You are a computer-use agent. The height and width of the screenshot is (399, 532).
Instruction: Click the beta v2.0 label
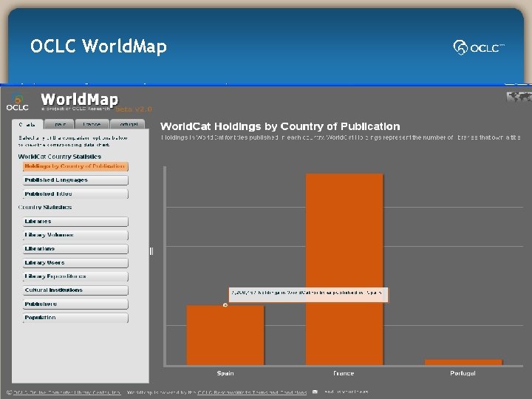(x=134, y=109)
